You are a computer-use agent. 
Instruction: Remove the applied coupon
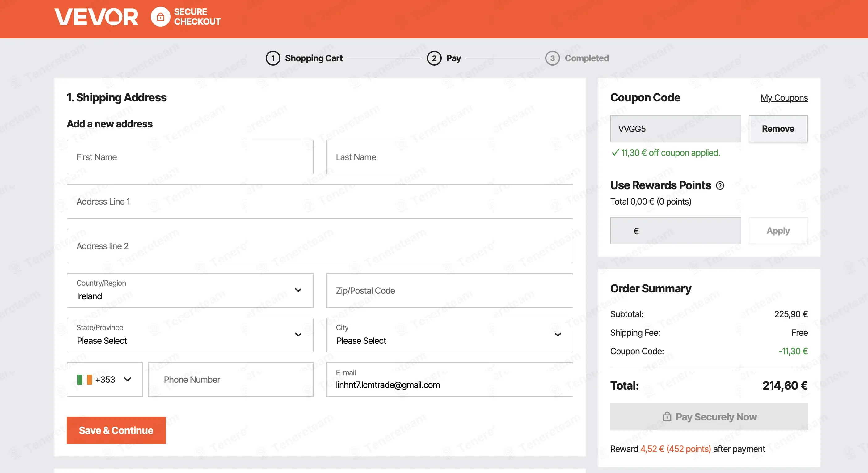click(x=778, y=129)
